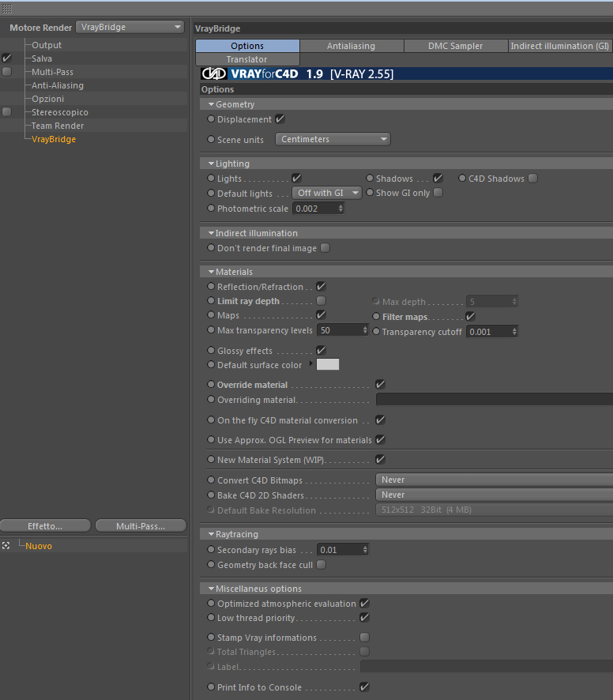Collapse the Indirect illumination section
The image size is (613, 700).
click(x=211, y=233)
